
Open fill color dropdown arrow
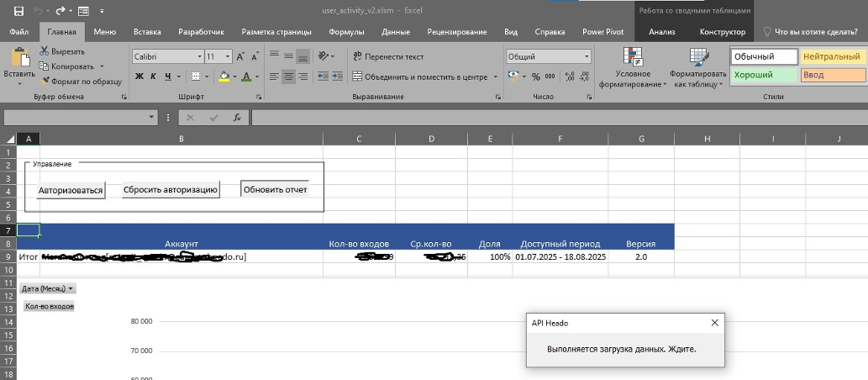pyautogui.click(x=234, y=77)
